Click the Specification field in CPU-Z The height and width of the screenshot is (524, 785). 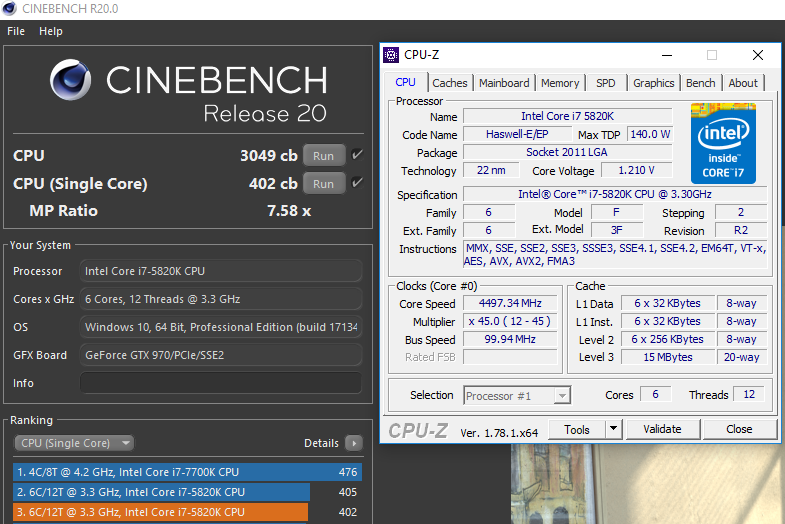coord(615,194)
